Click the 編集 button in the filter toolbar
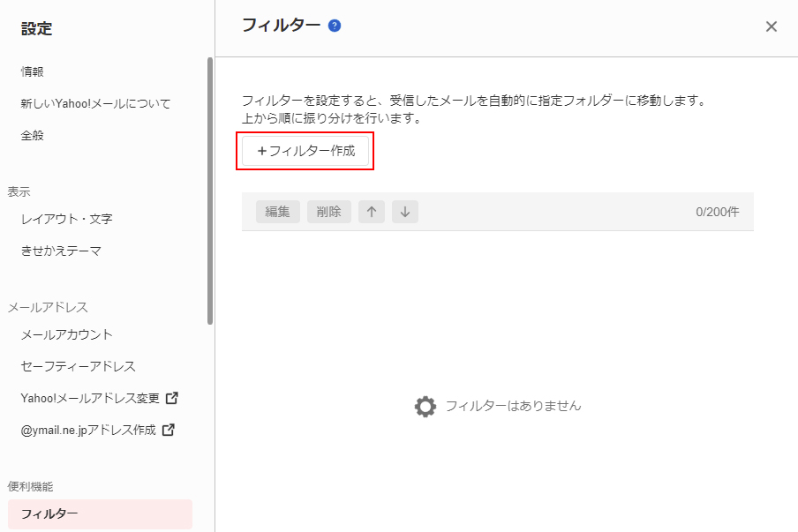This screenshot has width=798, height=532. point(278,212)
